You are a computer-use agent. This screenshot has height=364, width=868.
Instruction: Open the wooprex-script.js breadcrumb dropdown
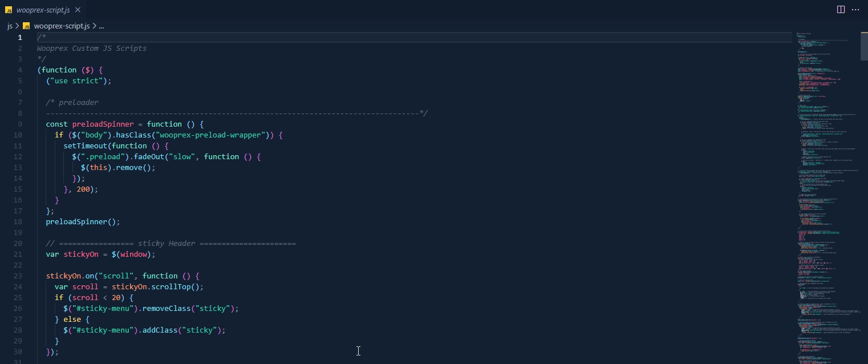coord(62,26)
